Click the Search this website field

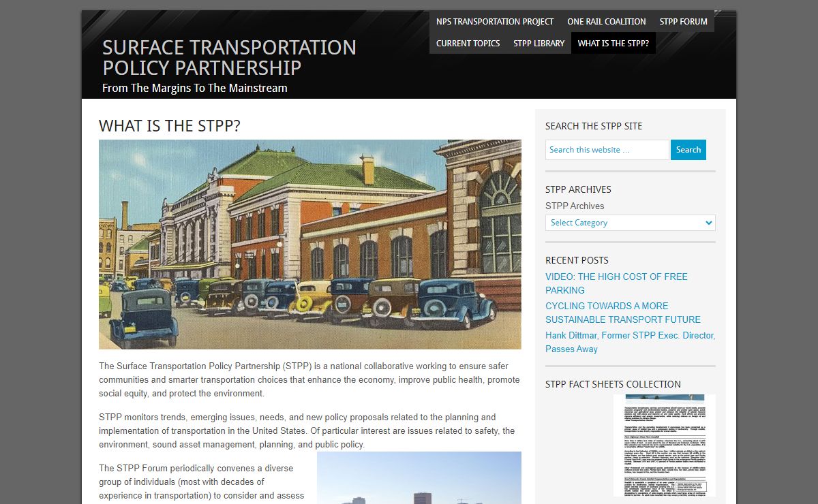tap(607, 150)
